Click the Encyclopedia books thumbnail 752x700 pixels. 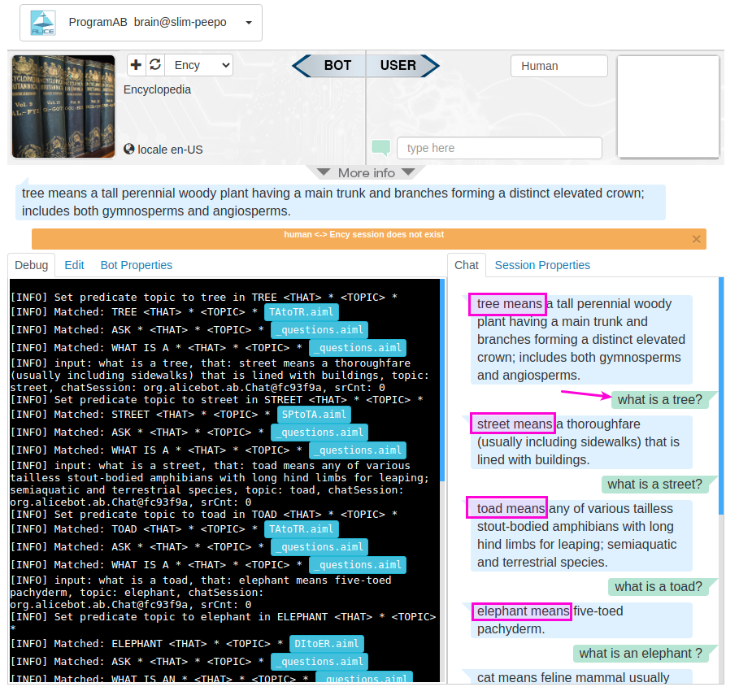(63, 107)
